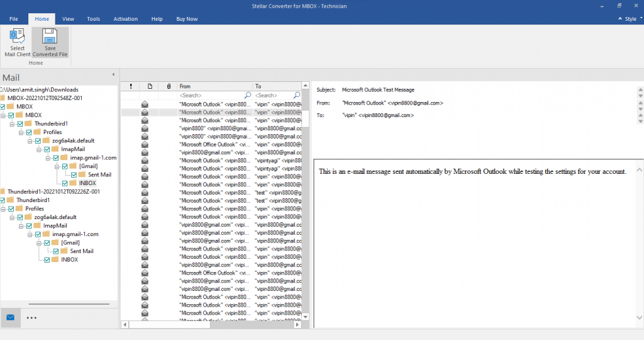
Task: Toggle imap.gmail-1.com checkbox in the Thunderbird1-20221012 tree
Action: point(38,234)
